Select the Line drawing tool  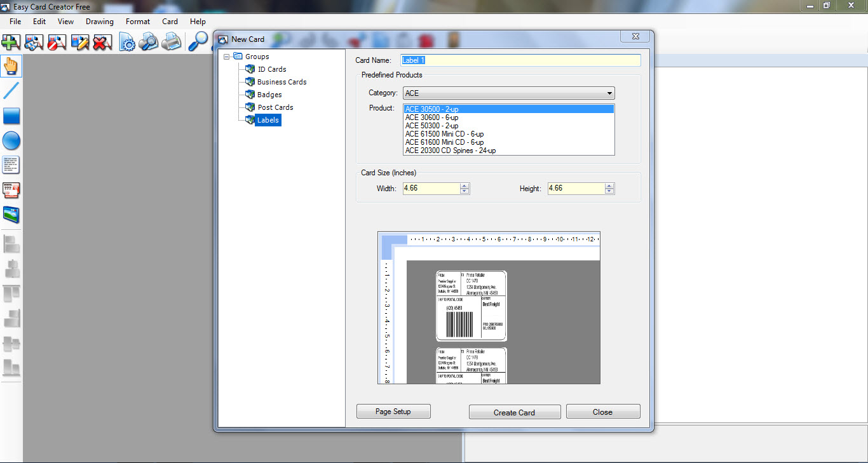click(11, 91)
